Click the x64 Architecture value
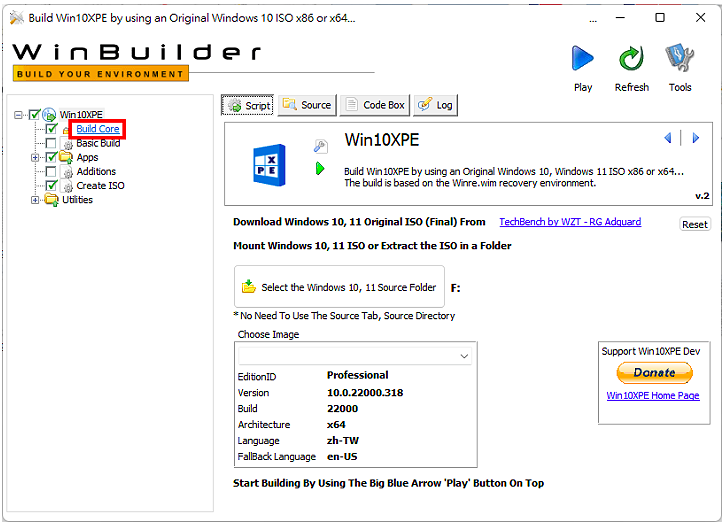 (336, 425)
